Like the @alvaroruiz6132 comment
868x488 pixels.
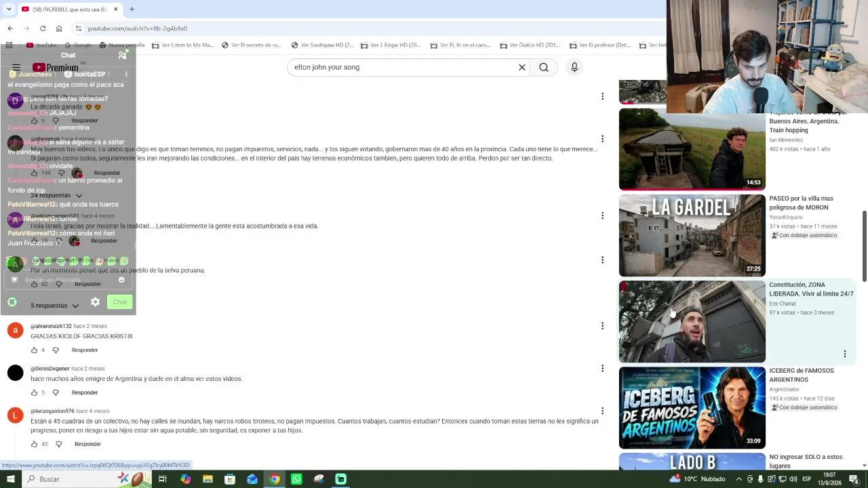pos(34,350)
